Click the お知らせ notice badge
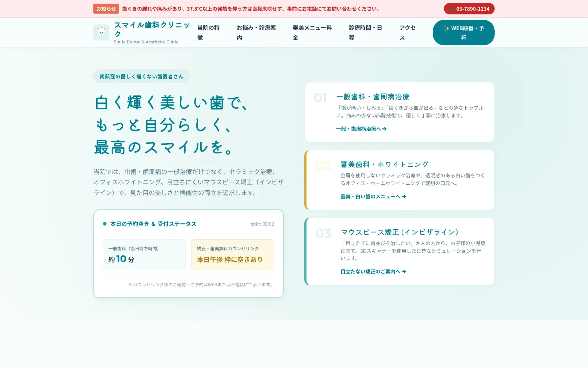The height and width of the screenshot is (368, 588). click(x=106, y=9)
